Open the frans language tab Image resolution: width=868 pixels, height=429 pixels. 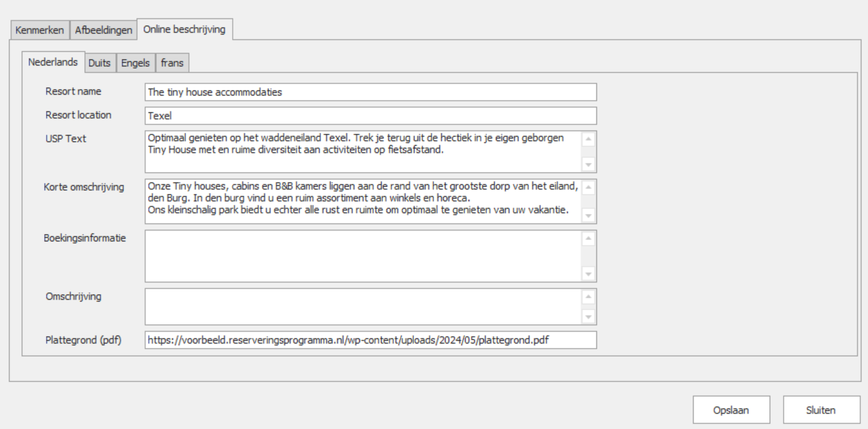[173, 63]
